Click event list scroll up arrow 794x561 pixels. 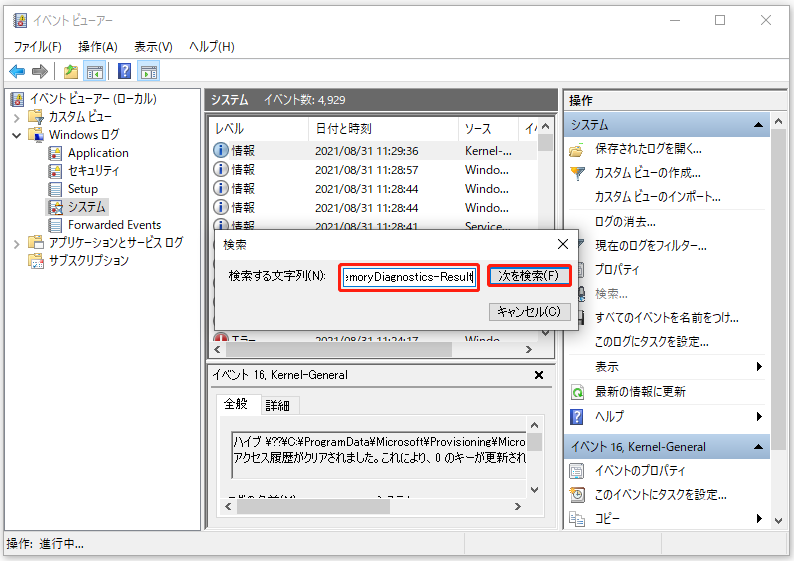click(545, 126)
